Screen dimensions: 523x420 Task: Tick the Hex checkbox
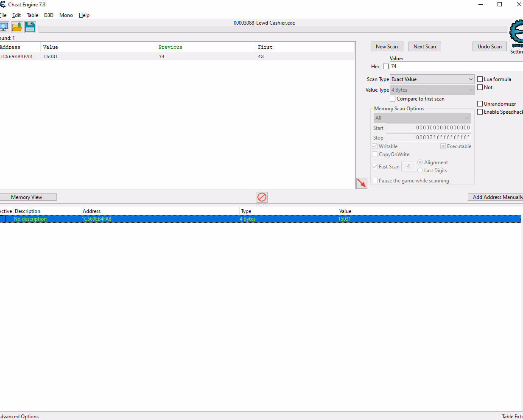point(386,67)
